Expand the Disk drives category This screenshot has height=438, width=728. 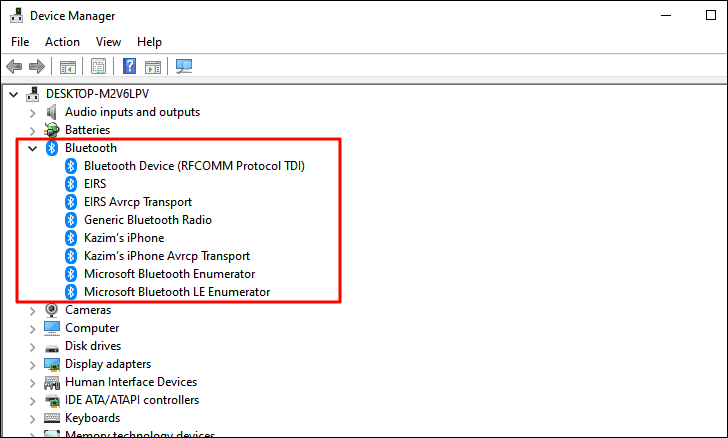pyautogui.click(x=32, y=347)
